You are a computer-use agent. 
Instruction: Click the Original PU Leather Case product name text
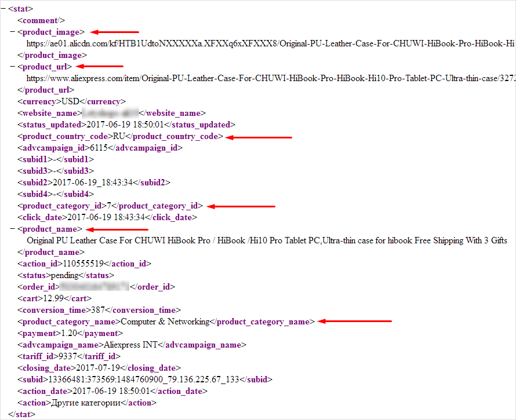[x=267, y=240]
